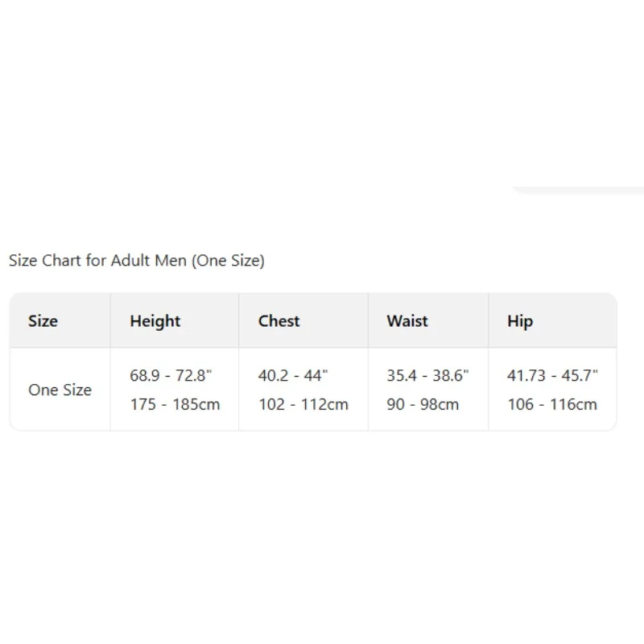This screenshot has width=644, height=644.
Task: Click the height value 175 - 185cm
Action: click(175, 404)
